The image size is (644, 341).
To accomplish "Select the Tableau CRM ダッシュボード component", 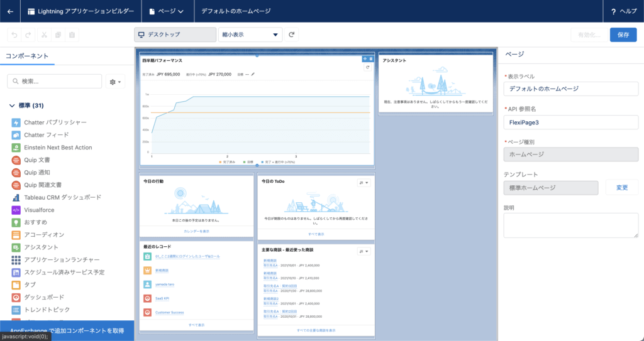I will tap(62, 197).
